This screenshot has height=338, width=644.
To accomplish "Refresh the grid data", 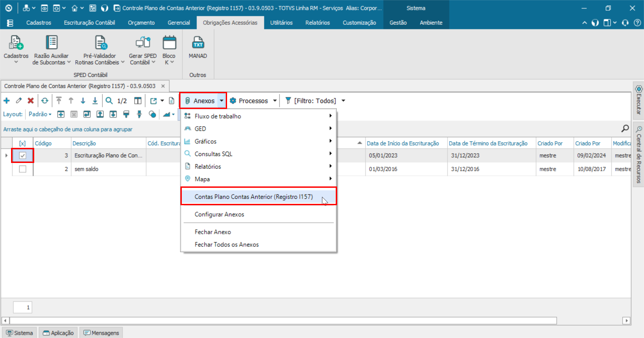I will (x=45, y=101).
